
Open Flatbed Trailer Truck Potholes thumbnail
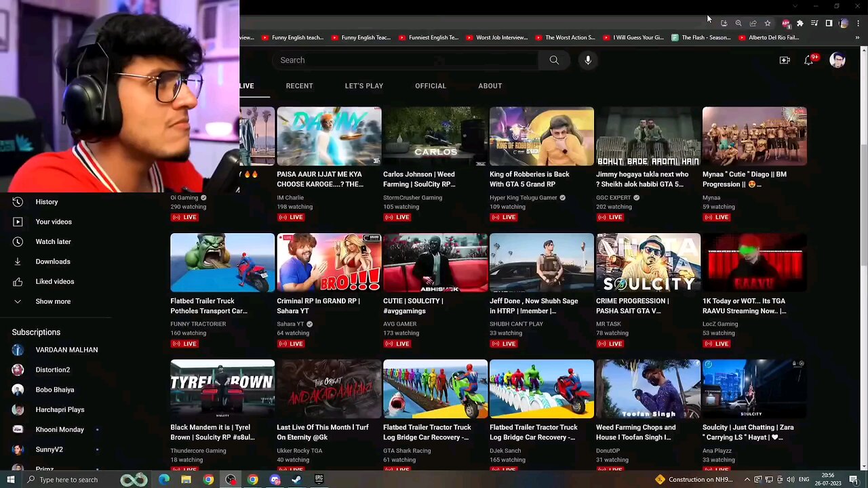[222, 263]
